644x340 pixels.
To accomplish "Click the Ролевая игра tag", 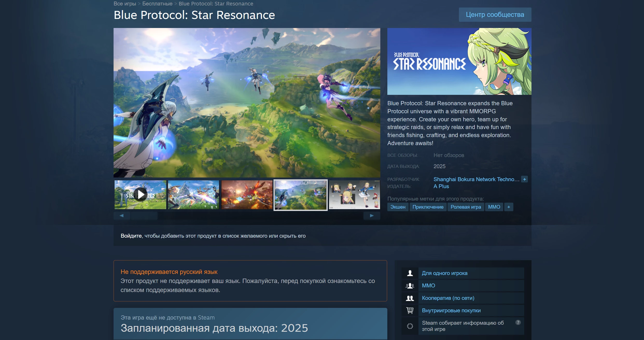I will click(x=466, y=207).
